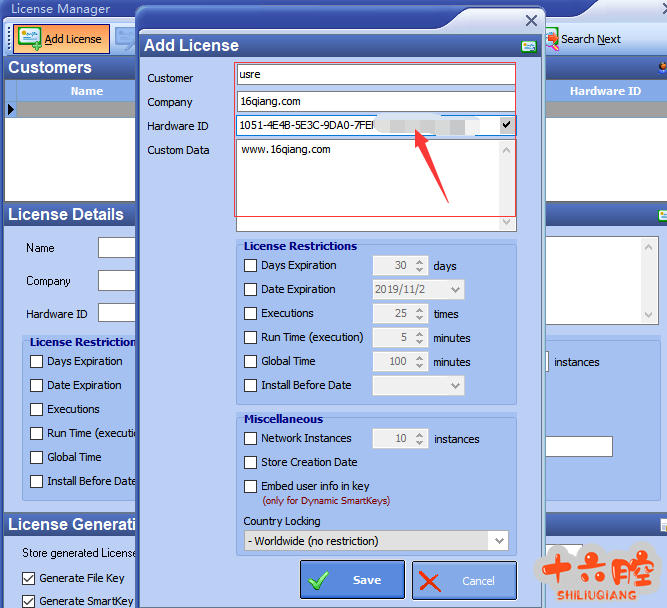Close the Add License dialog

531,20
